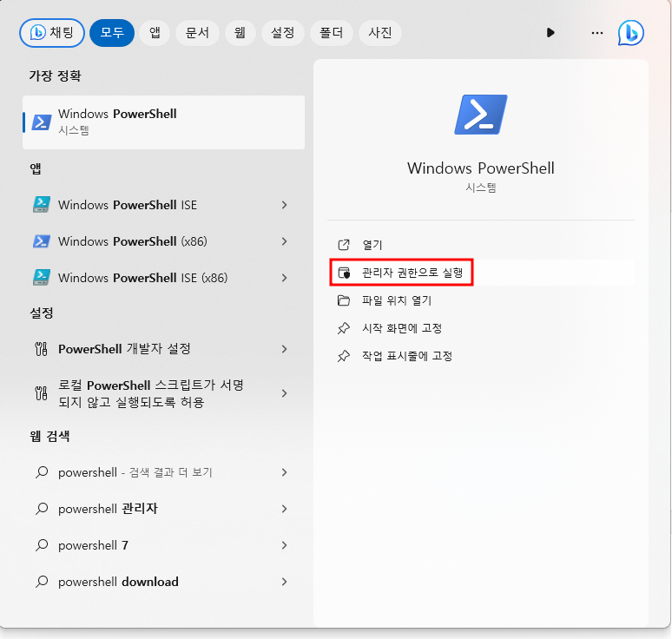Show more filter tabs with play arrow
This screenshot has height=639, width=672.
point(550,33)
